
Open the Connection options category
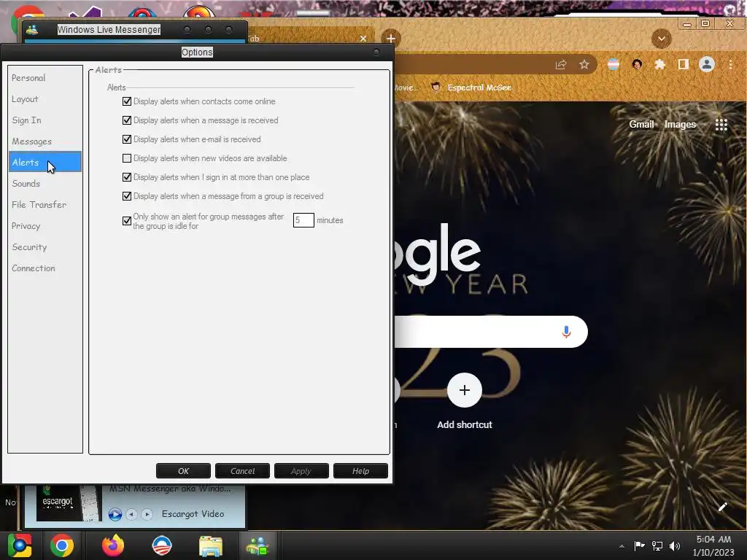pyautogui.click(x=44, y=268)
